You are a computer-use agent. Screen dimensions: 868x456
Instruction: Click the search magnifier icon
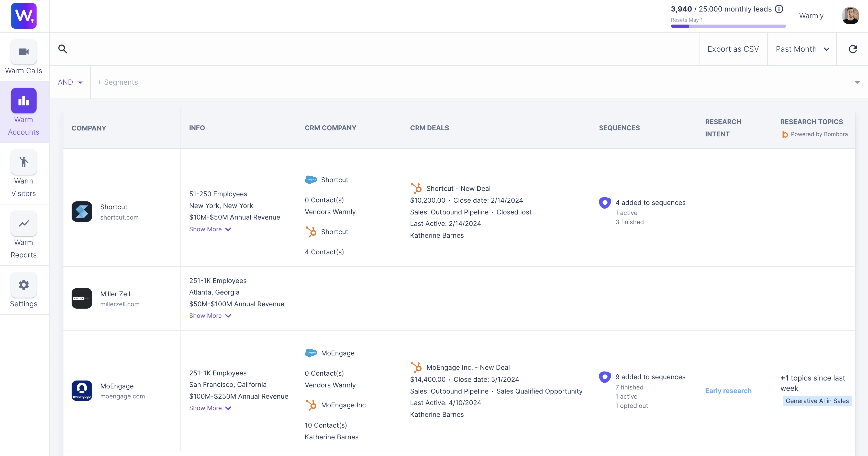63,49
